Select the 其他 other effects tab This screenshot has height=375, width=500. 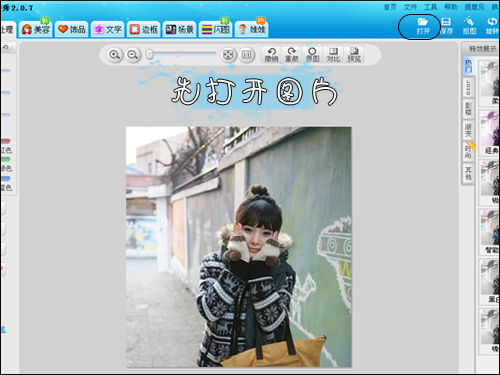pyautogui.click(x=468, y=174)
